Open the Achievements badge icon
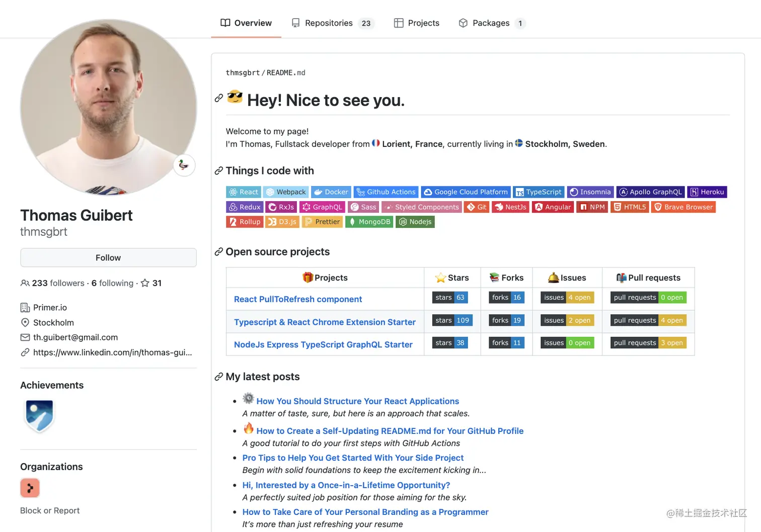This screenshot has width=761, height=532. point(39,415)
